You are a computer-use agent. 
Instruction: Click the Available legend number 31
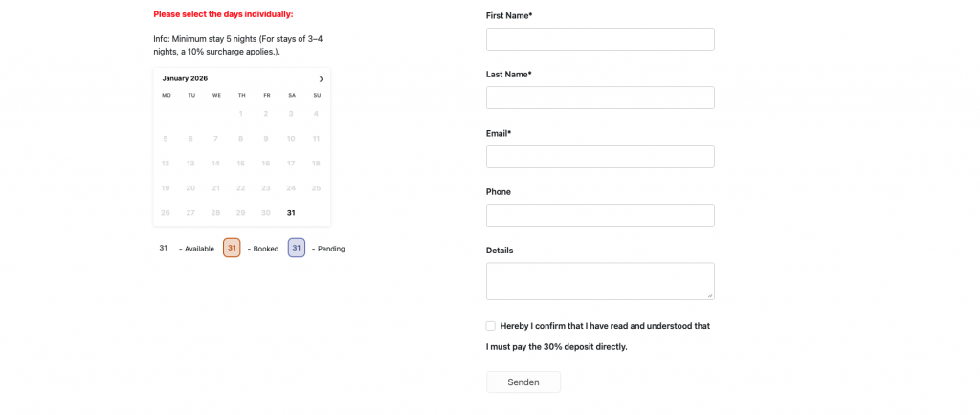click(164, 248)
